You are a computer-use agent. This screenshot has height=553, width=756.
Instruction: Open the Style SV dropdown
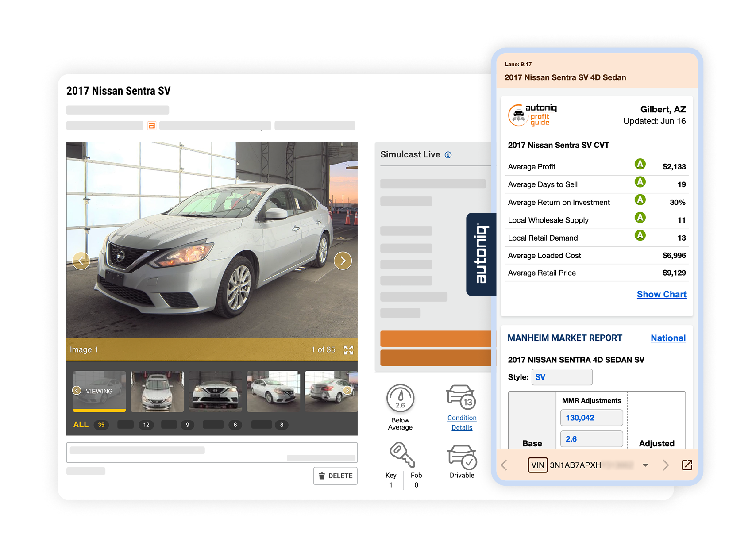562,377
